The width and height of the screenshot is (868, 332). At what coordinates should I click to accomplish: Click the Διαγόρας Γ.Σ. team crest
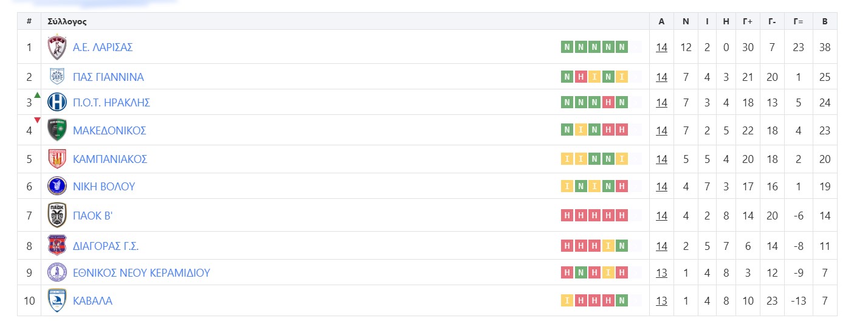coord(57,246)
